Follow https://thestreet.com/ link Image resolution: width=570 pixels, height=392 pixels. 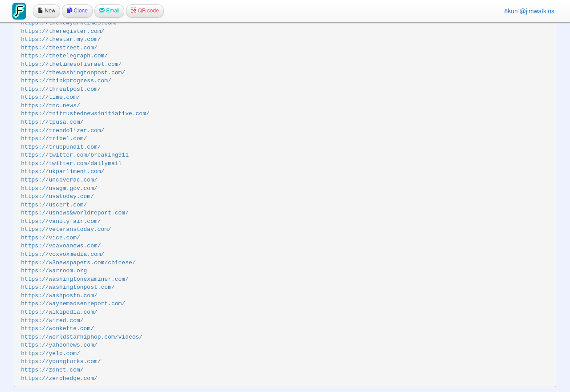click(x=59, y=48)
